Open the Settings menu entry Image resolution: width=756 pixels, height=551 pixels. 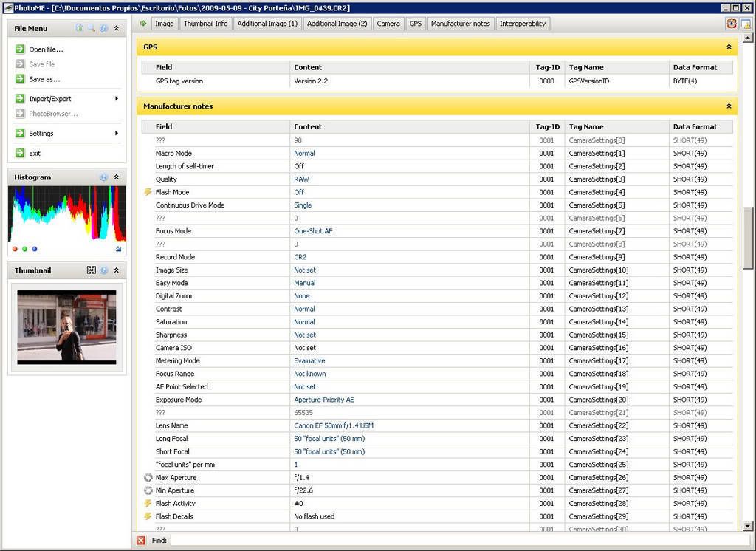[41, 133]
